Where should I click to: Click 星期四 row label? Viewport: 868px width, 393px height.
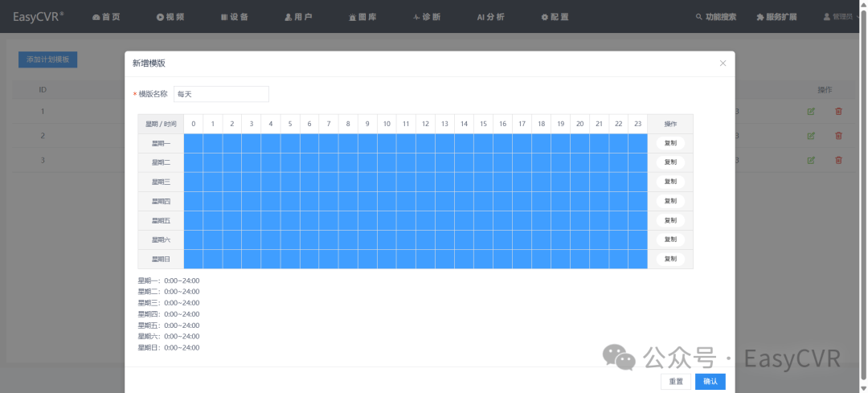tap(161, 201)
